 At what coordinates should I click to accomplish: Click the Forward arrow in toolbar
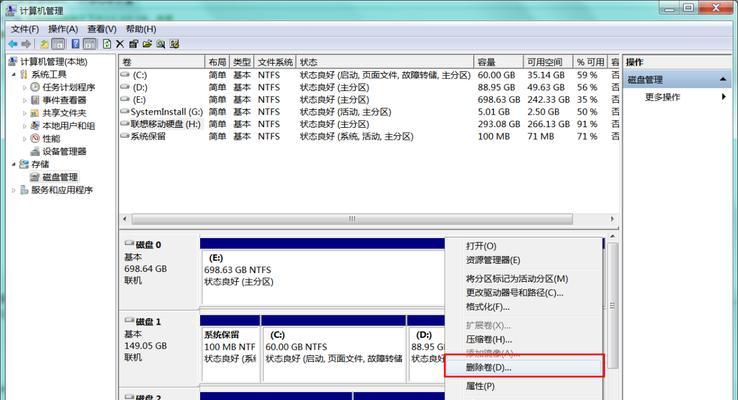tap(26, 44)
